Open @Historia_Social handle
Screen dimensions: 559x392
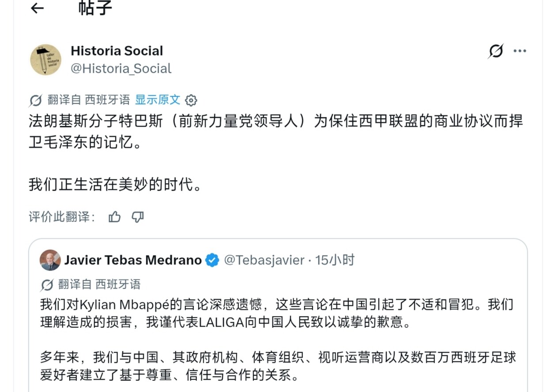(x=121, y=68)
